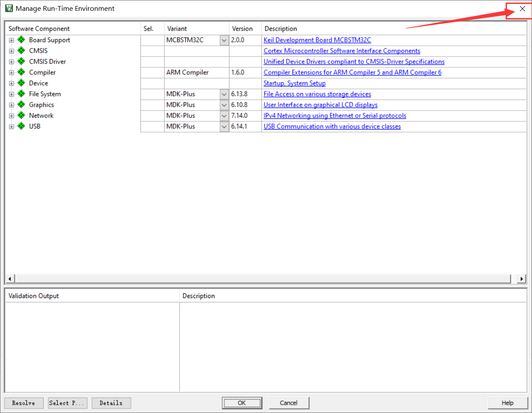Click the Software Component column header
The height and width of the screenshot is (413, 532).
click(x=39, y=29)
